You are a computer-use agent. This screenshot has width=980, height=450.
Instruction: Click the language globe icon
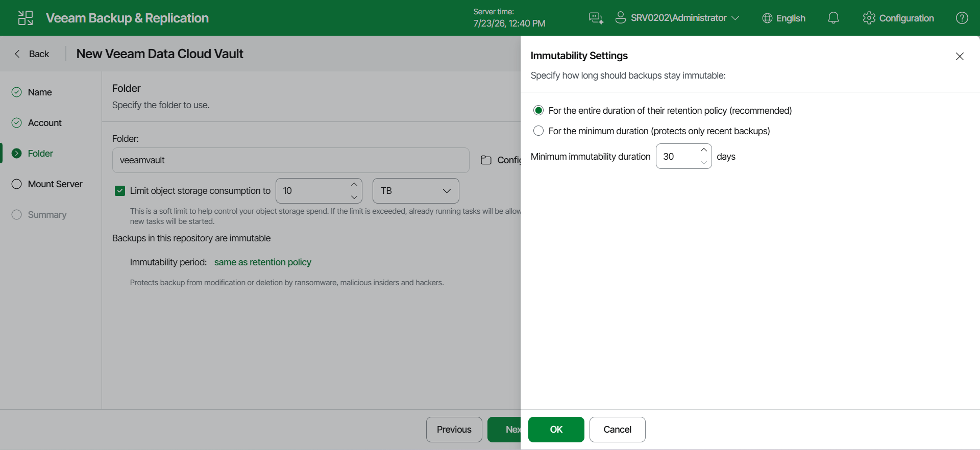coord(767,18)
